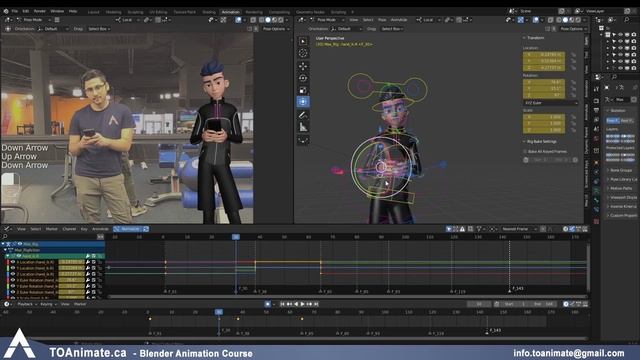Lock Location X in Transform panel
Screen dimensions: 640x360
(x=573, y=54)
